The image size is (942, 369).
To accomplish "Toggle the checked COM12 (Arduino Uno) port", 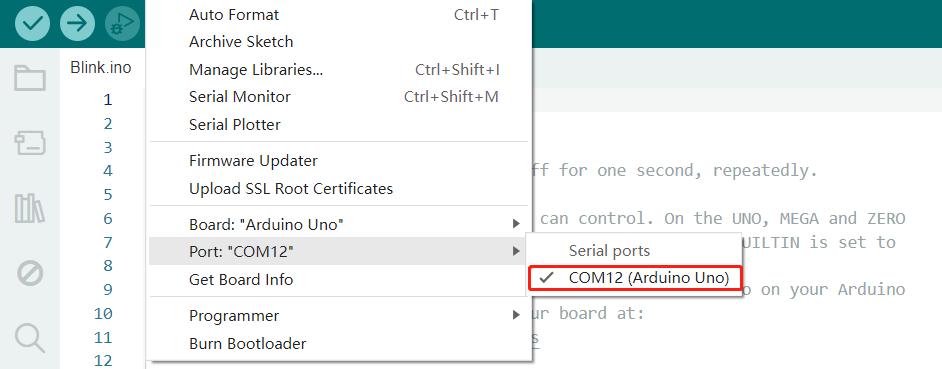I will pyautogui.click(x=635, y=278).
